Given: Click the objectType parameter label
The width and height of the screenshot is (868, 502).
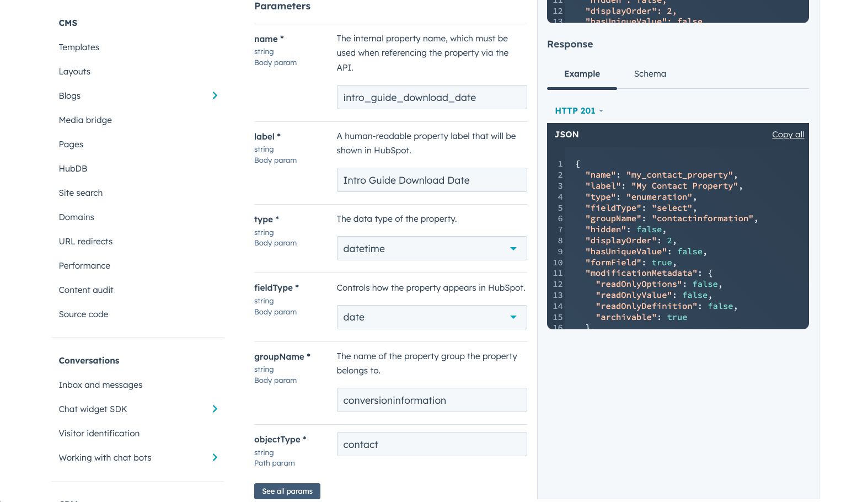Looking at the screenshot, I should point(280,440).
